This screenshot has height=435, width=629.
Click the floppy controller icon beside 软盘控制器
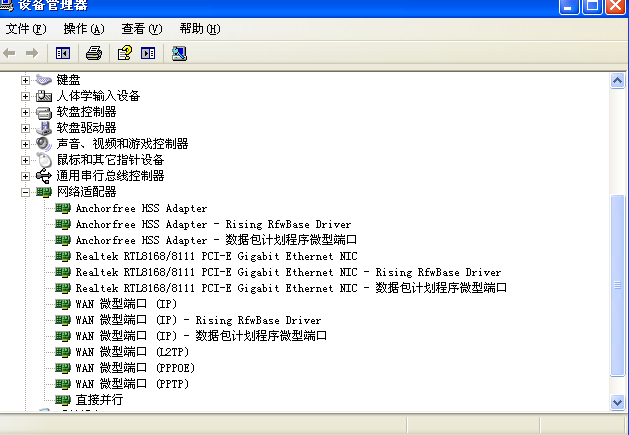(x=44, y=112)
